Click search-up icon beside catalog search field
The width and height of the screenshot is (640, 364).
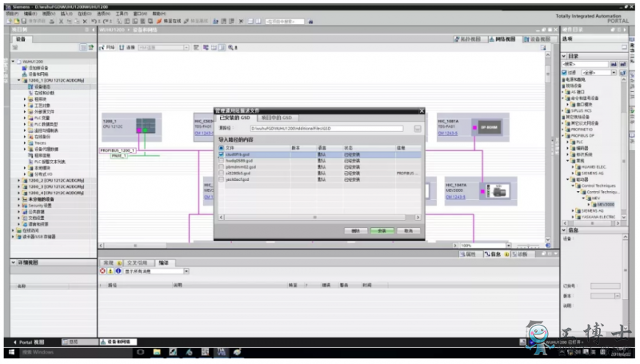click(623, 65)
